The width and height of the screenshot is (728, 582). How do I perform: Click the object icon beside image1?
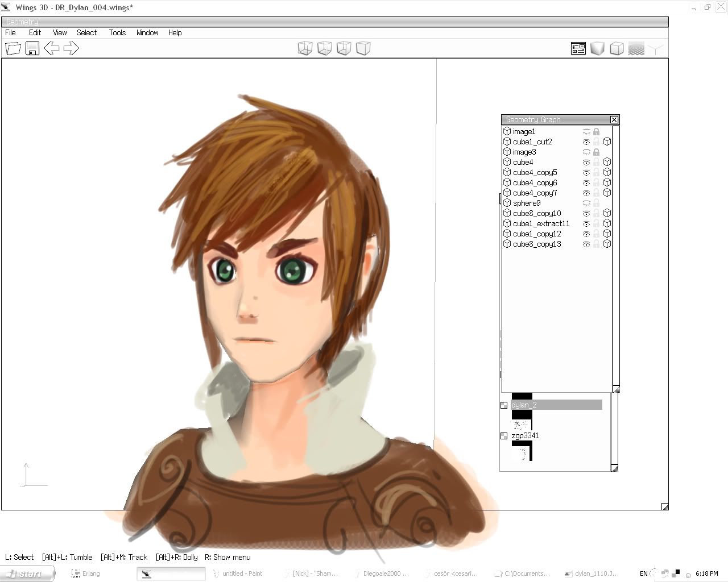tap(507, 131)
